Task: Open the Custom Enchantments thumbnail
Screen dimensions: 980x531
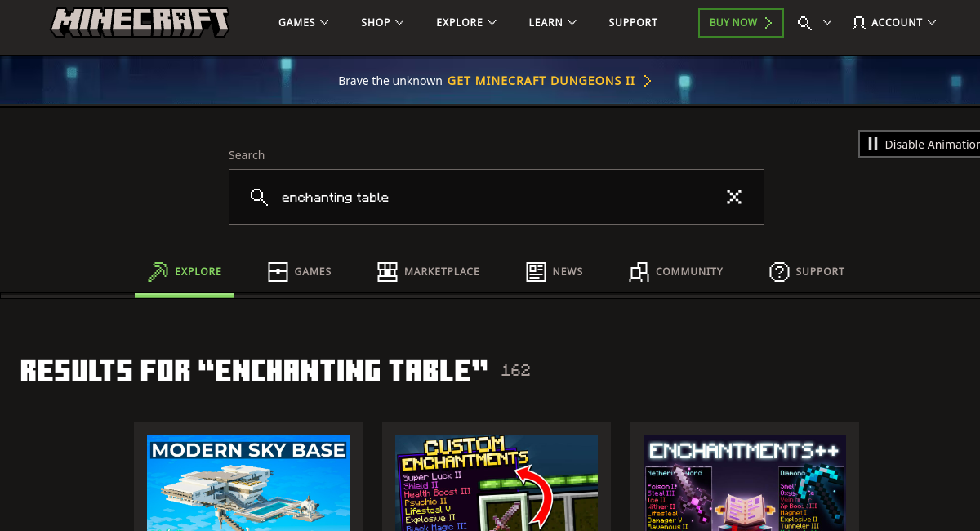Action: point(497,483)
